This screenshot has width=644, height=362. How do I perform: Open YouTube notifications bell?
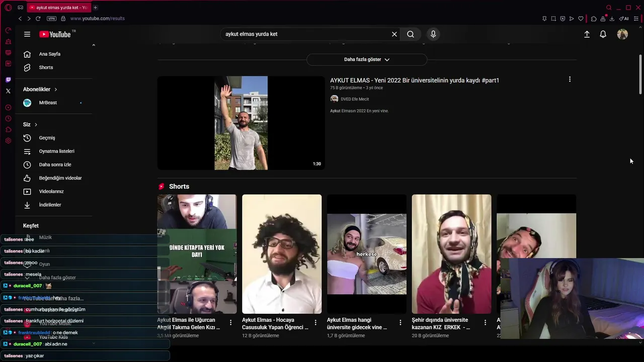click(603, 34)
